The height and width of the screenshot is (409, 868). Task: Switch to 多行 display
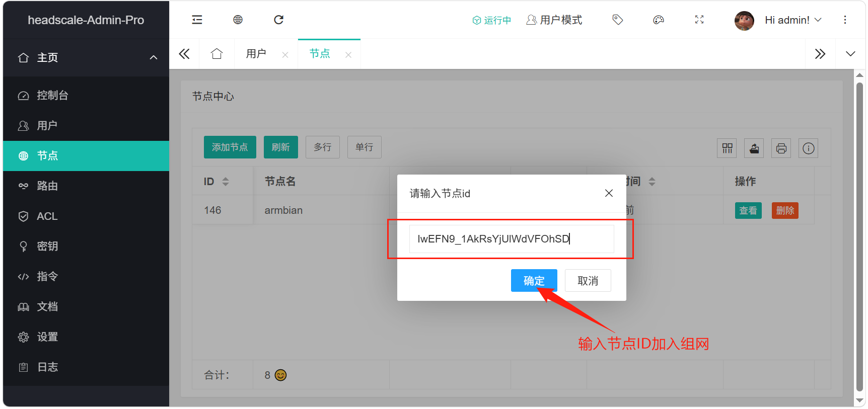pyautogui.click(x=323, y=147)
